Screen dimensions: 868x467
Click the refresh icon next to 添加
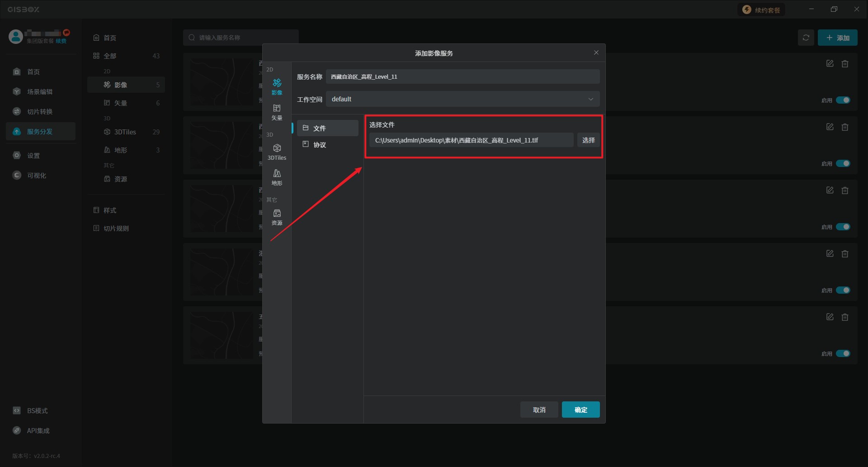click(806, 38)
